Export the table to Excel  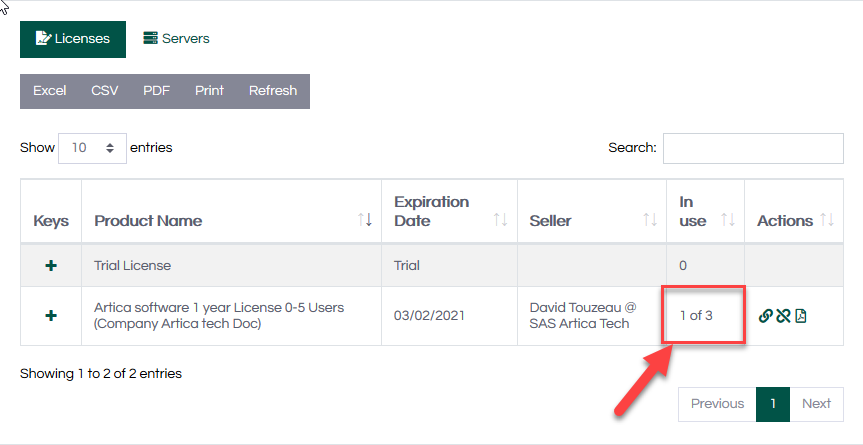click(50, 91)
